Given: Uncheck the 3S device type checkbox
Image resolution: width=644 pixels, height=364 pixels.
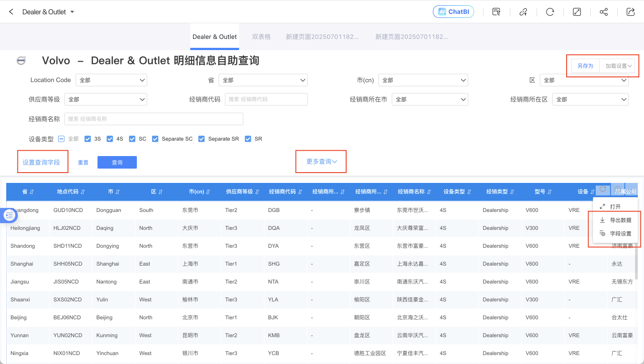Looking at the screenshot, I should click(x=88, y=139).
